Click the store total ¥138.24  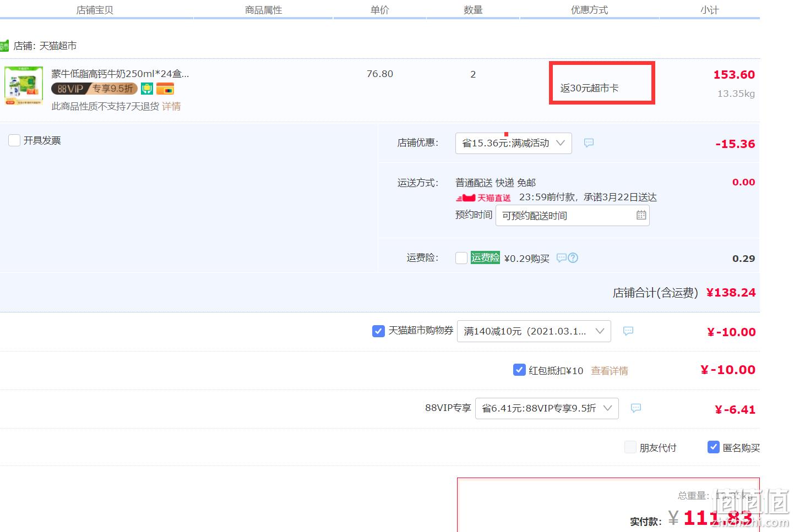(x=731, y=293)
